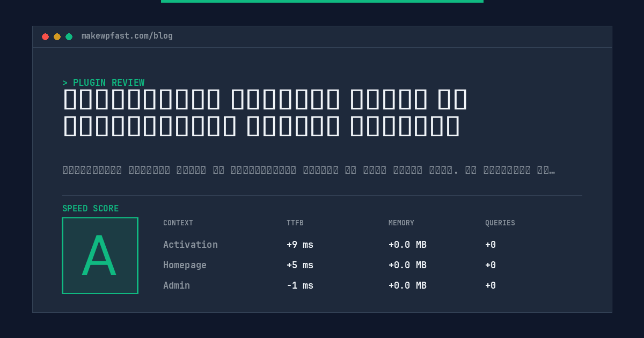The width and height of the screenshot is (644, 338).
Task: Click the red window dot
Action: point(45,36)
